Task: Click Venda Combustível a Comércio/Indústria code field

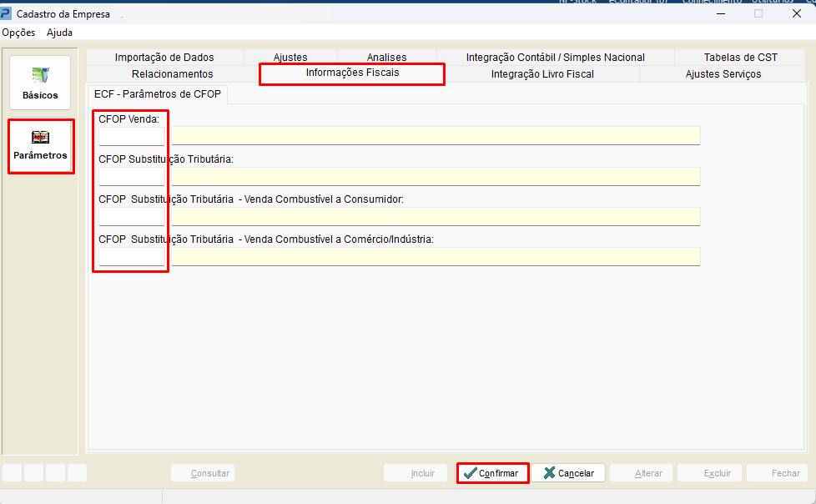Action: [132, 257]
